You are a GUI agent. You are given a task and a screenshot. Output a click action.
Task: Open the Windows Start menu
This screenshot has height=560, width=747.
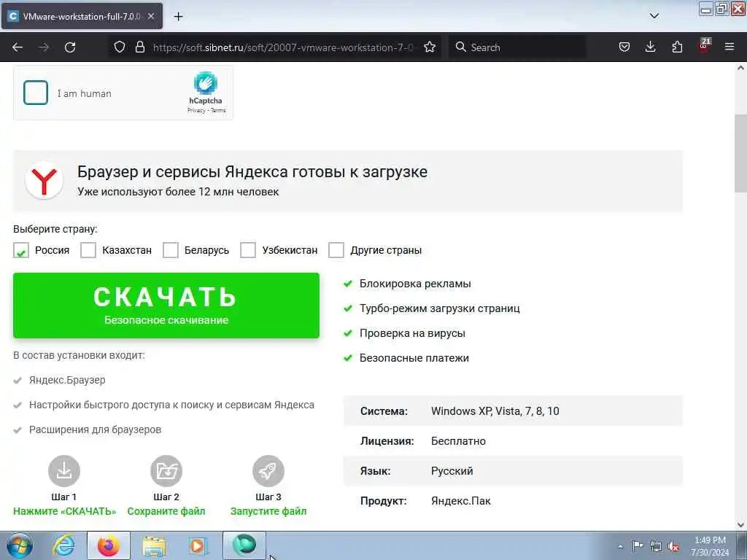point(20,545)
